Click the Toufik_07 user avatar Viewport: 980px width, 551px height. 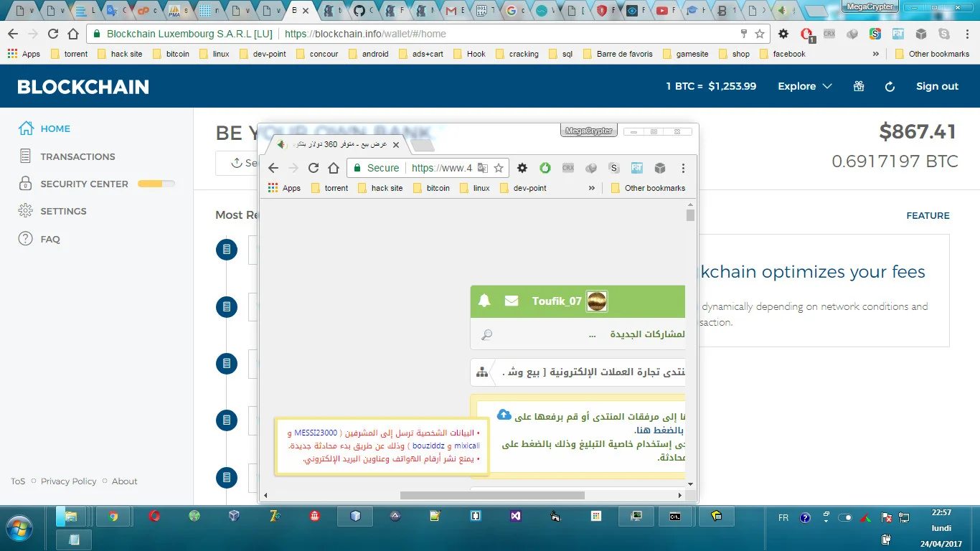[x=596, y=301]
